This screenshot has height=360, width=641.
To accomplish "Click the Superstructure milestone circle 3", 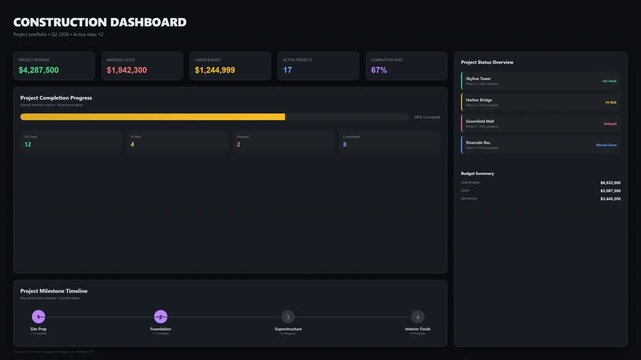I will [x=288, y=317].
